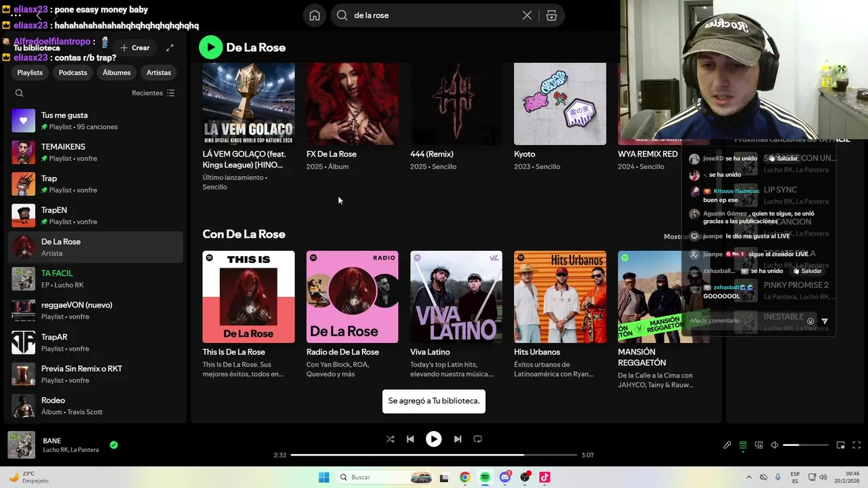Open the Viva Latino playlist card
Viewport: 868px width, 488px height.
pyautogui.click(x=456, y=314)
